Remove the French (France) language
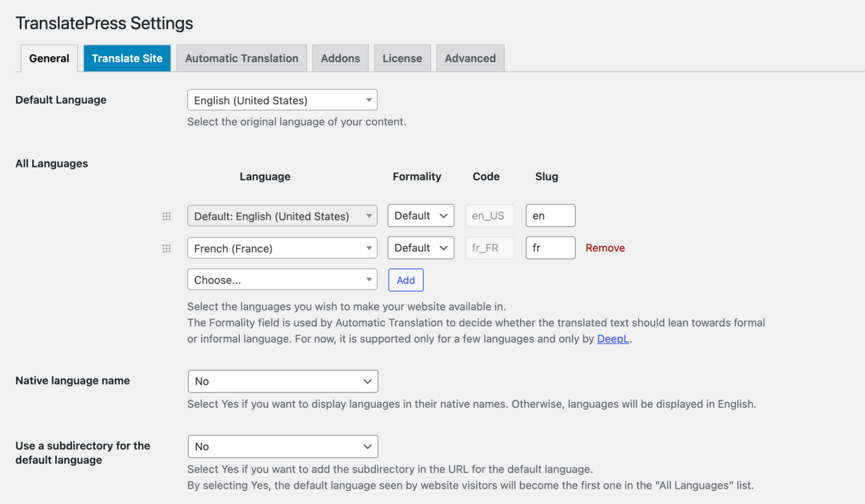The image size is (865, 504). tap(605, 248)
